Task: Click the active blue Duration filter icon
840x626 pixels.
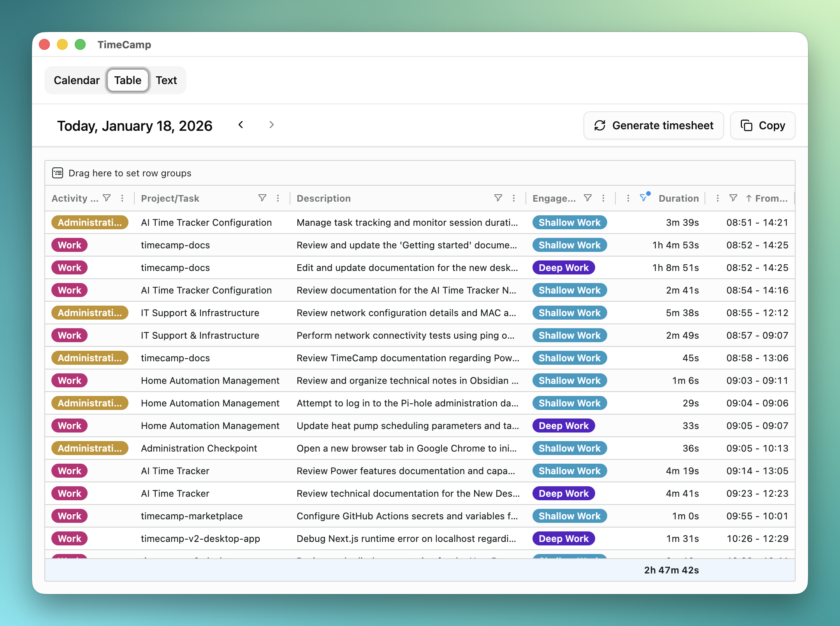Action: pyautogui.click(x=644, y=198)
